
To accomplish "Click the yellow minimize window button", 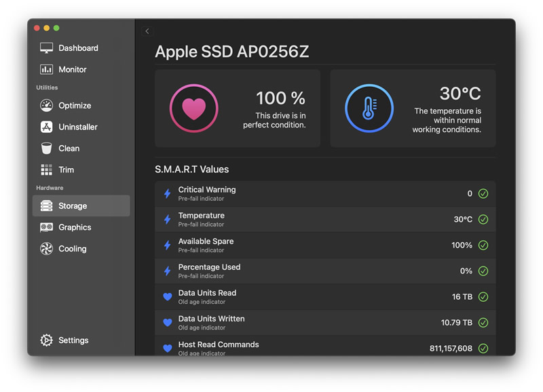I will point(46,28).
